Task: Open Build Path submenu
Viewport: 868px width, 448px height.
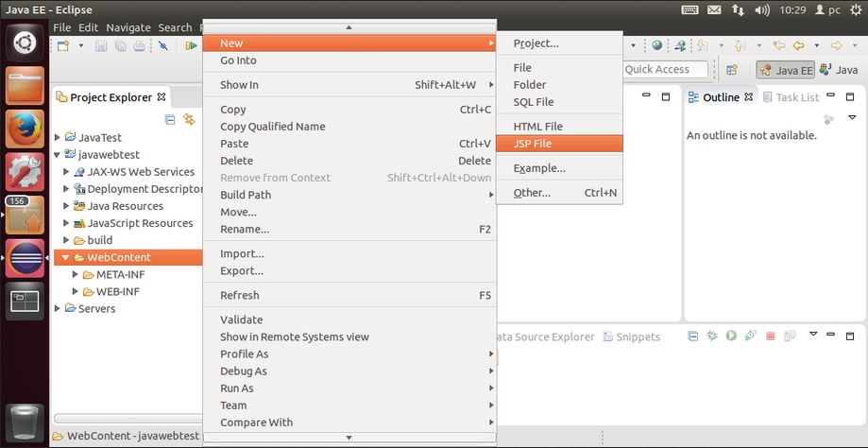Action: [349, 195]
